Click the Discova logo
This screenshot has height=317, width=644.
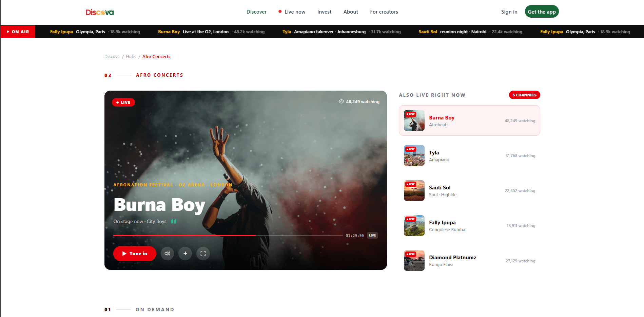point(99,12)
